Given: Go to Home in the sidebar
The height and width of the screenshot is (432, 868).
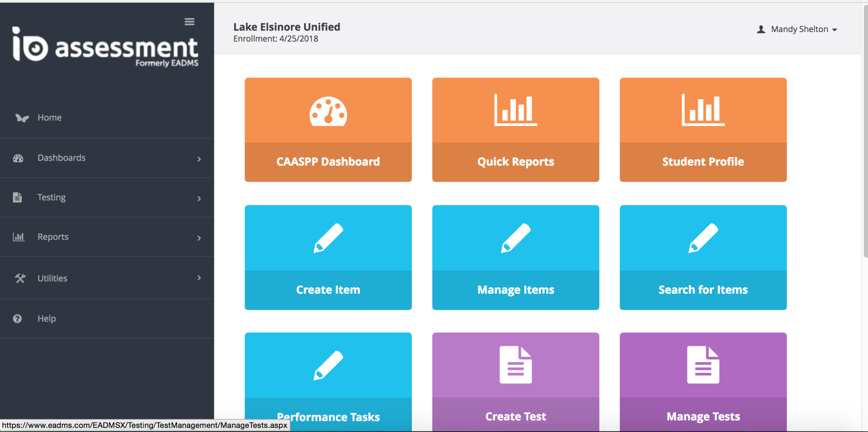Looking at the screenshot, I should tap(49, 118).
